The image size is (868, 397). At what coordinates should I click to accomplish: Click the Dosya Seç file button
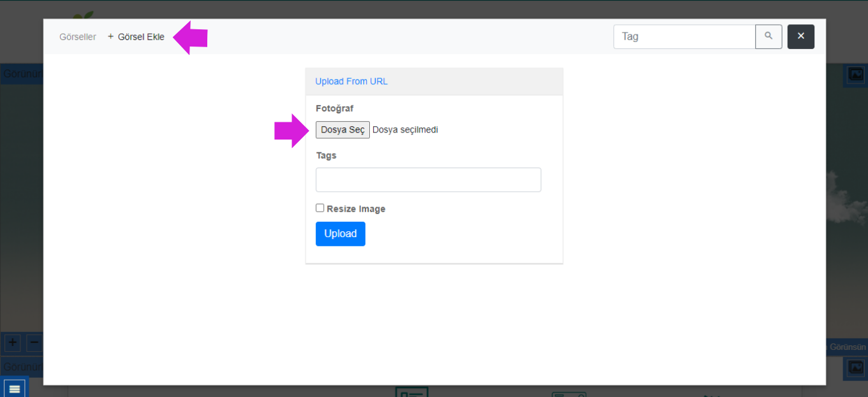[342, 130]
